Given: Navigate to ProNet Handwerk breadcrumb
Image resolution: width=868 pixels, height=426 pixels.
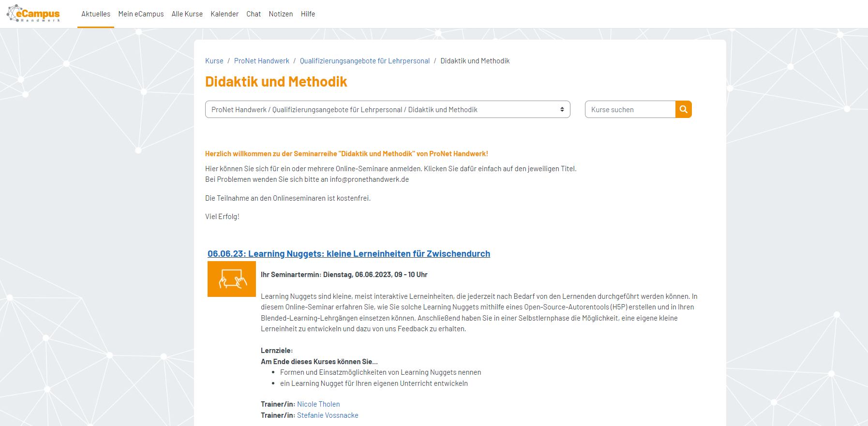Looking at the screenshot, I should [262, 61].
